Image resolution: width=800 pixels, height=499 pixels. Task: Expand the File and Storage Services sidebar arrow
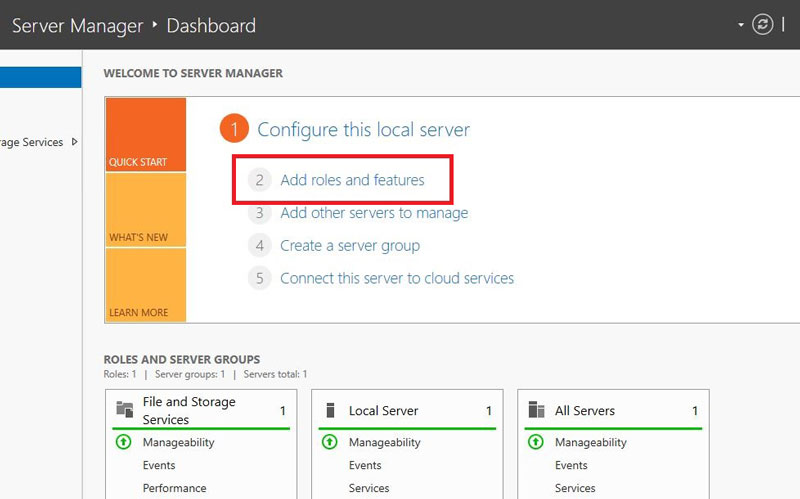[x=74, y=142]
